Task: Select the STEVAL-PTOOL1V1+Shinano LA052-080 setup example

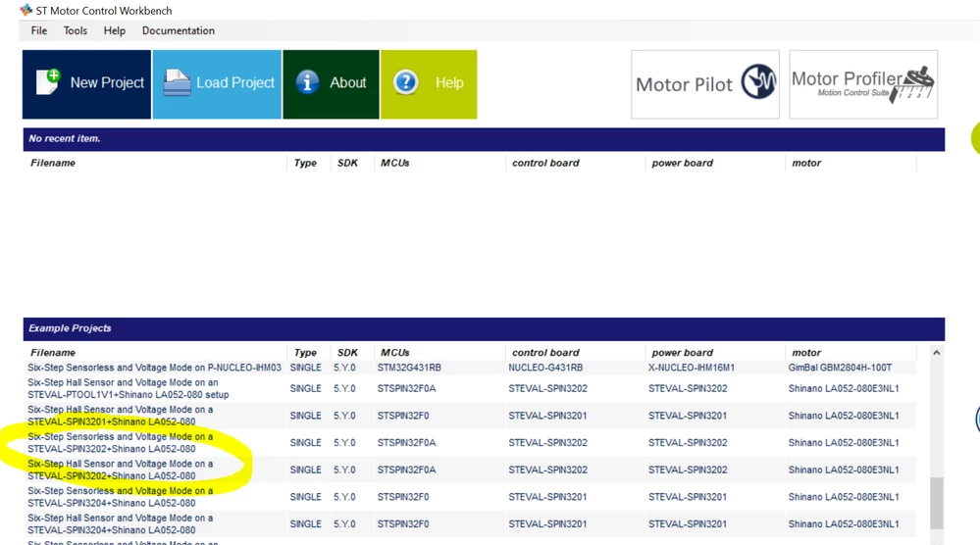Action: pos(129,388)
